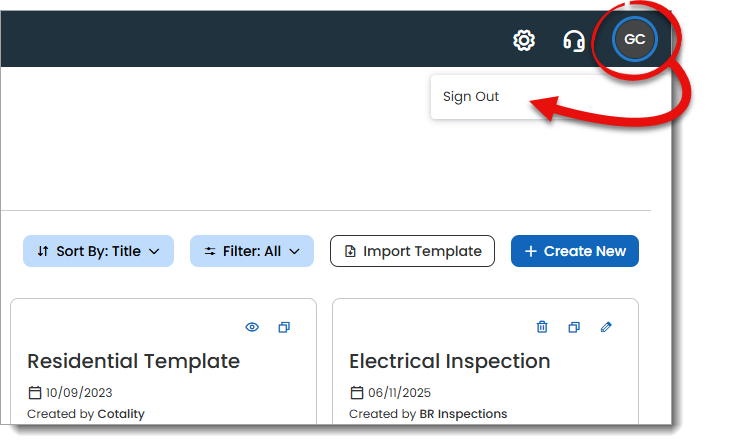Expand the Sort By: Title dropdown
Viewport: 731px width, 444px height.
(98, 251)
